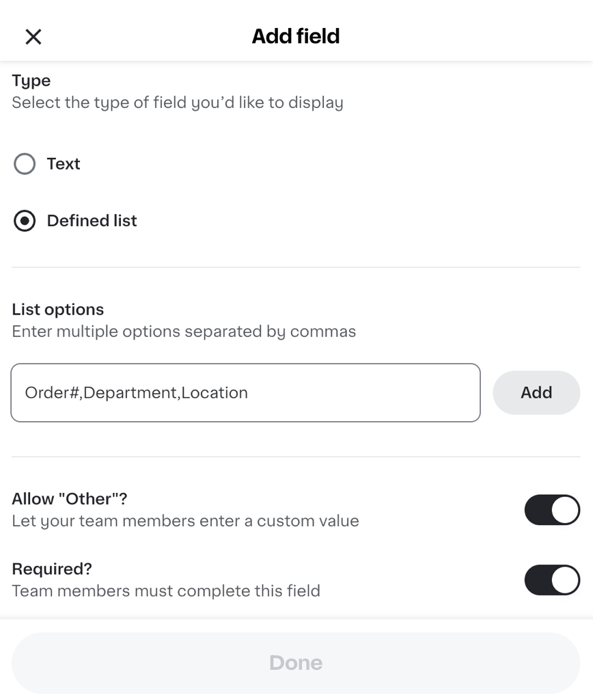This screenshot has width=593, height=700.
Task: Disable the Required switch
Action: [552, 580]
